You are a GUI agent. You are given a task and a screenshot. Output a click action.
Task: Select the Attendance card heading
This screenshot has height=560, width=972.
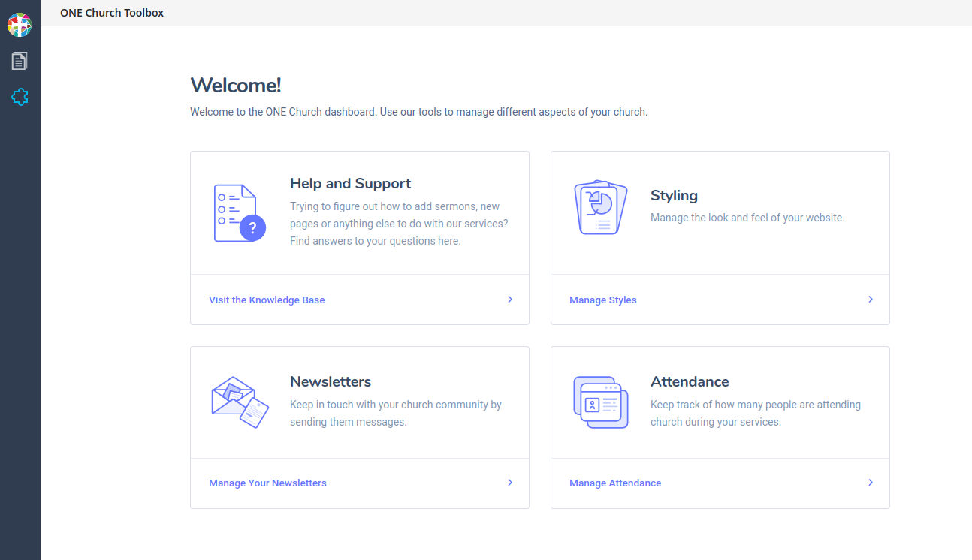coord(690,381)
